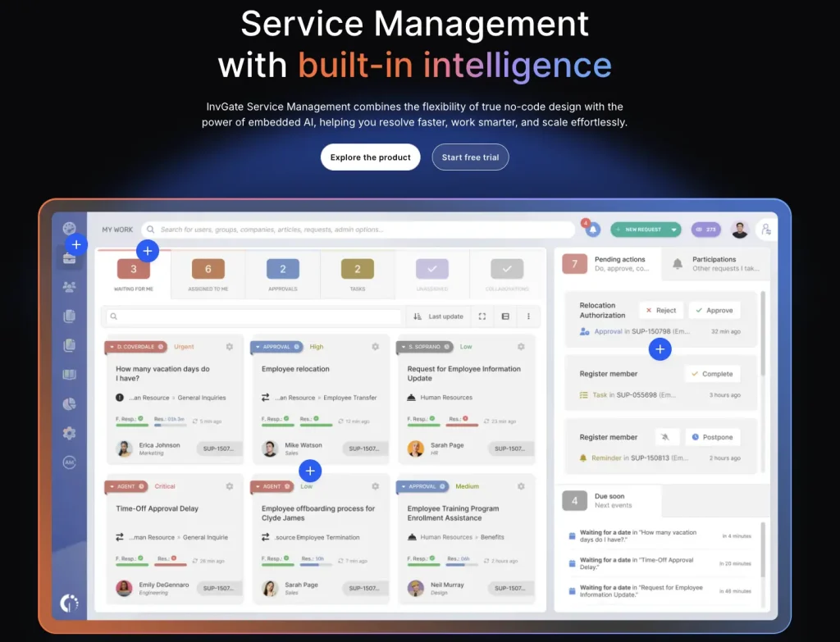
Task: Click the Approve button for Relocation Authorization
Action: coord(714,310)
